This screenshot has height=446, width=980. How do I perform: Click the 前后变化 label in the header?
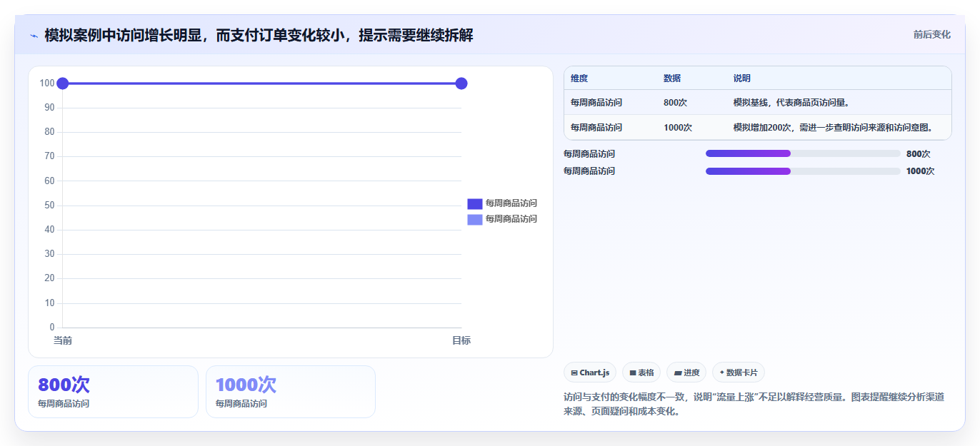coord(932,34)
